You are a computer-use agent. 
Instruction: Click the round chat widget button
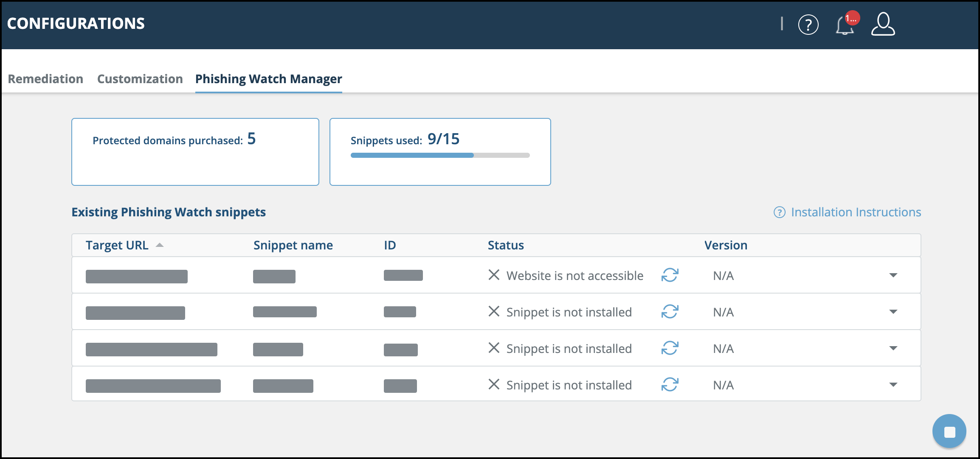949,431
